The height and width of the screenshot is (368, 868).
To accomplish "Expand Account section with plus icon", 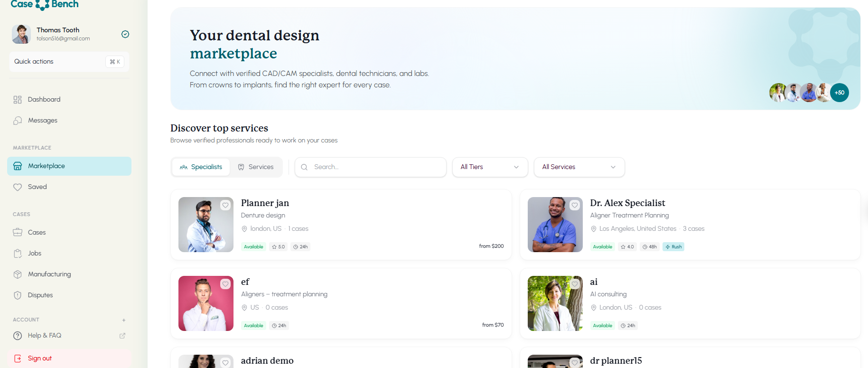I will coord(124,320).
